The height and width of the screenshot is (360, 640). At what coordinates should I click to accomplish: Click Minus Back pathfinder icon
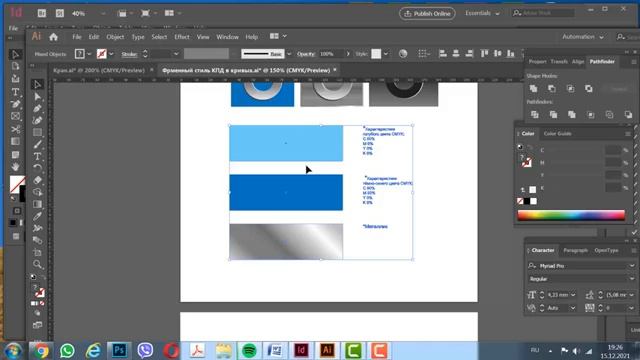click(x=628, y=115)
